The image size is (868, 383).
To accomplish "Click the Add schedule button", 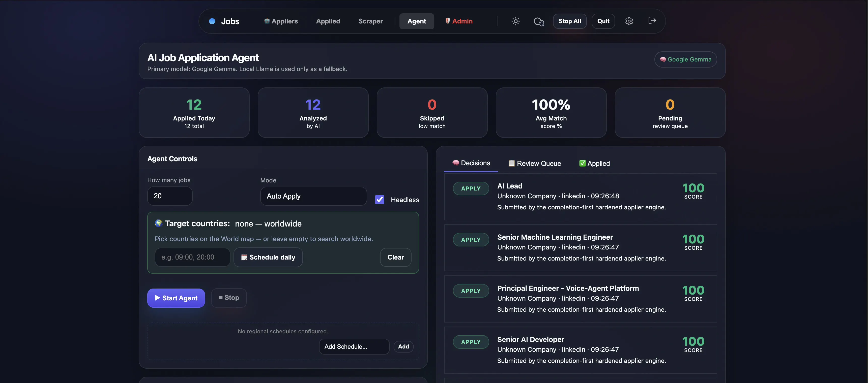I will pyautogui.click(x=403, y=347).
